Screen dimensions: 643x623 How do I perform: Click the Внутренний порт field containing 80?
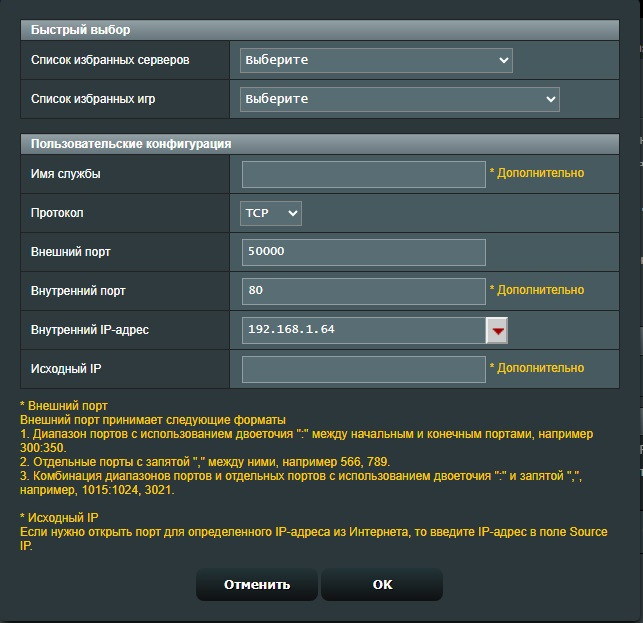[363, 291]
